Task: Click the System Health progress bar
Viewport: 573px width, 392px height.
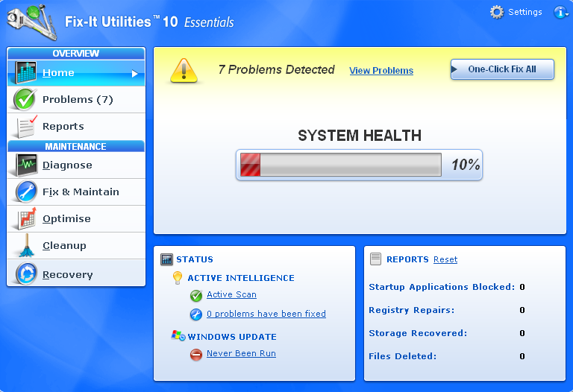Action: click(340, 165)
